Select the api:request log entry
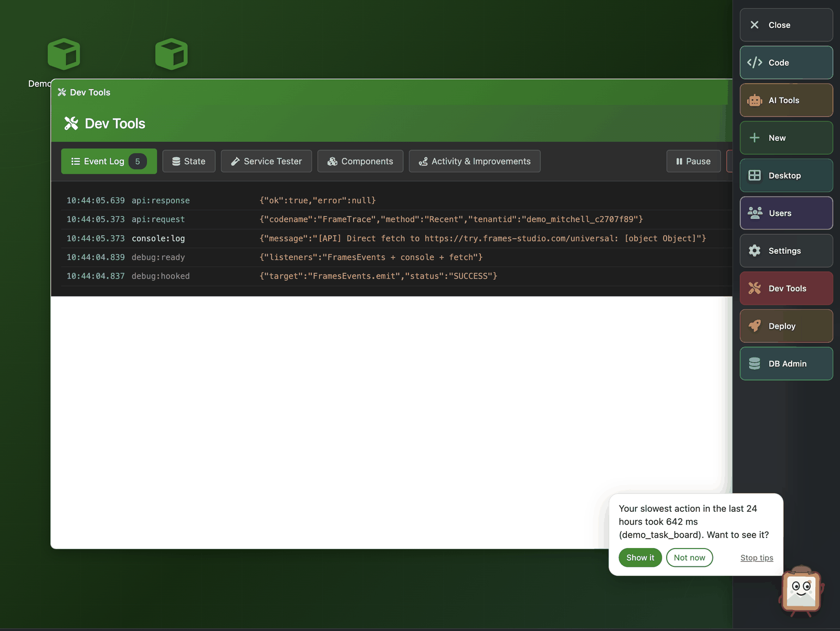The height and width of the screenshot is (631, 840). click(396, 219)
